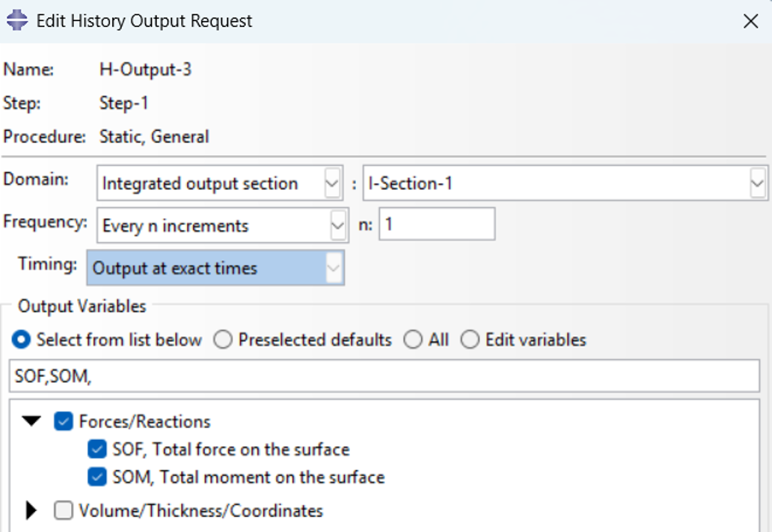Expand the Volume/Thickness/Coordinates group
772x532 pixels.
31,511
